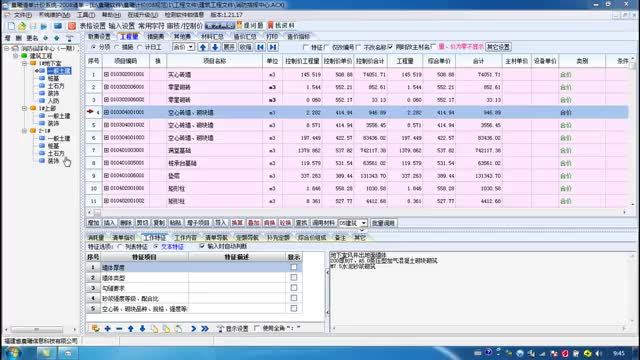Image resolution: width=640 pixels, height=360 pixels.
Task: Click the blue folder icon in toolbar
Action: 44,26
